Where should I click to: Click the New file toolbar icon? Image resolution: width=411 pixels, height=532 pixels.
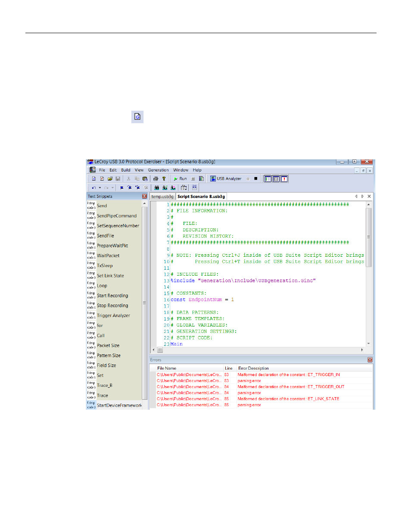94,179
